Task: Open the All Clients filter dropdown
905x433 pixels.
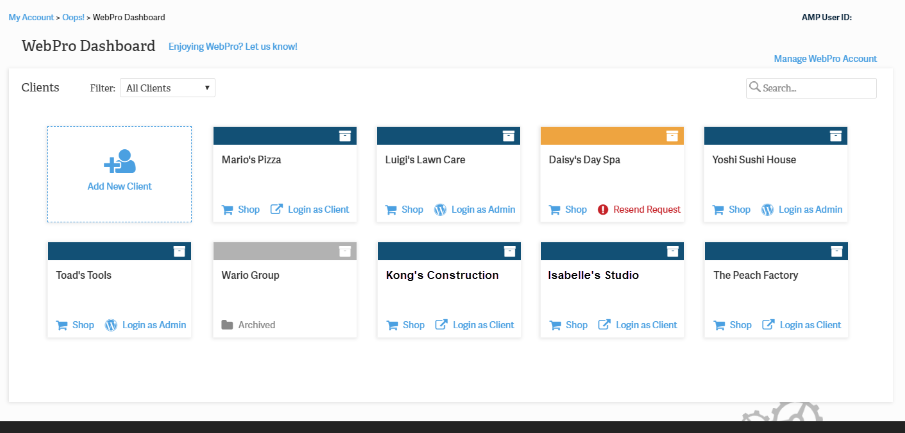Action: pos(167,88)
